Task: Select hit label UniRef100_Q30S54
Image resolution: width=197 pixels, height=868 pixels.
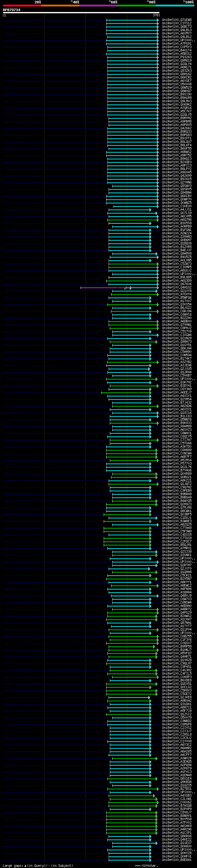Action: point(177,304)
